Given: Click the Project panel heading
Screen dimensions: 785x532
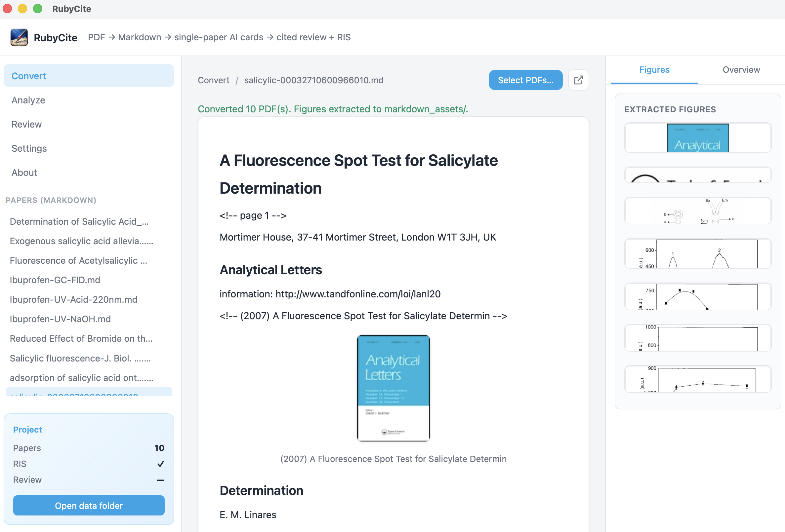Looking at the screenshot, I should (x=27, y=429).
